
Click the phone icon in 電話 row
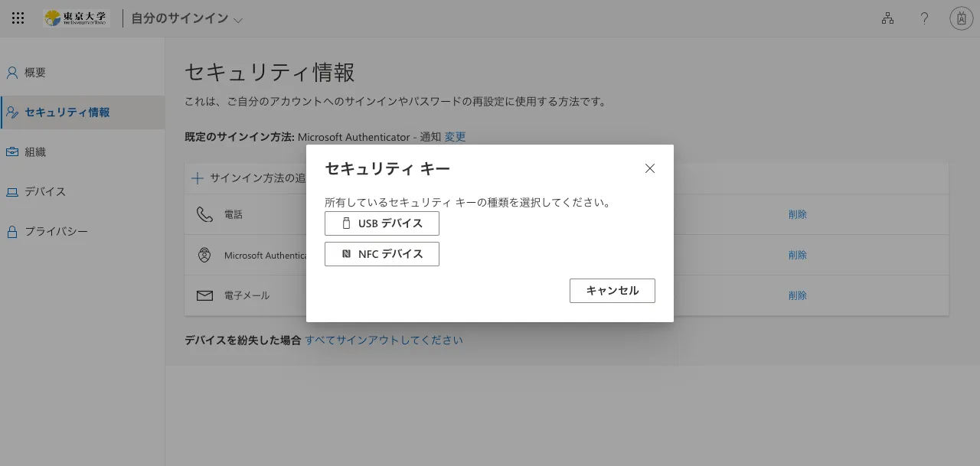click(x=204, y=214)
